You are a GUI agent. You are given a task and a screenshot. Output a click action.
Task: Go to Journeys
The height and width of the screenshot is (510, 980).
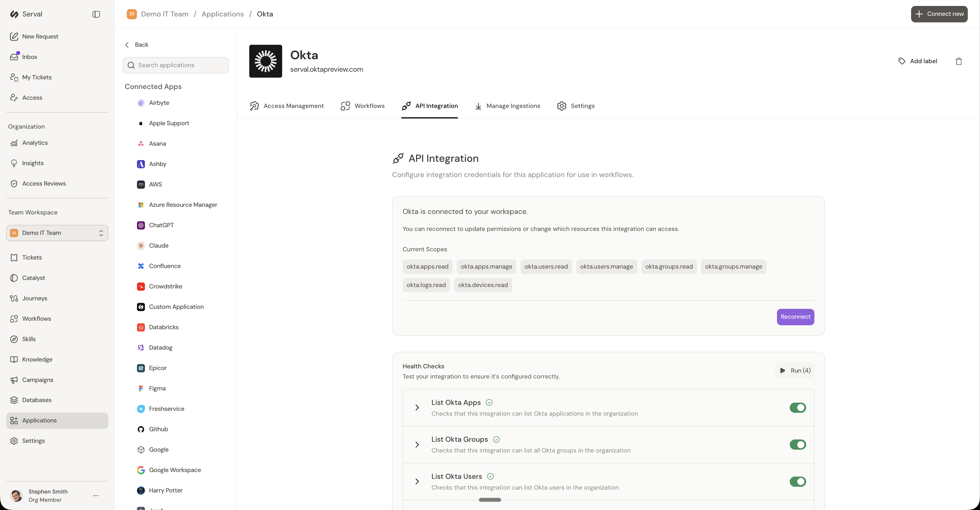(57, 298)
